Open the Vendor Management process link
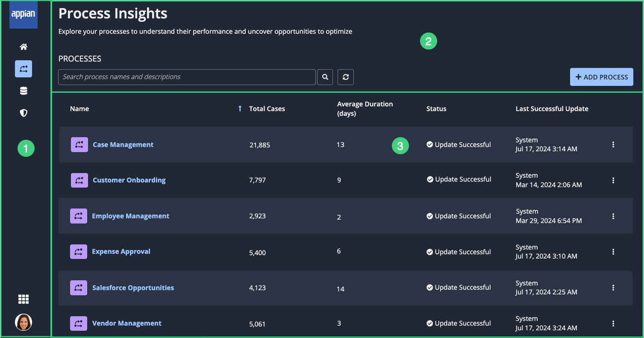The width and height of the screenshot is (644, 338). 127,323
